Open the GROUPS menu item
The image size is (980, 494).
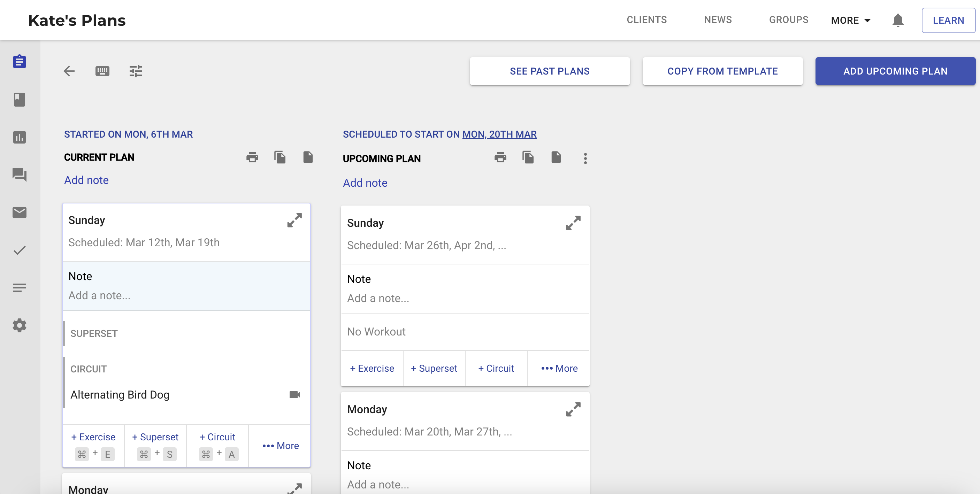click(x=788, y=20)
